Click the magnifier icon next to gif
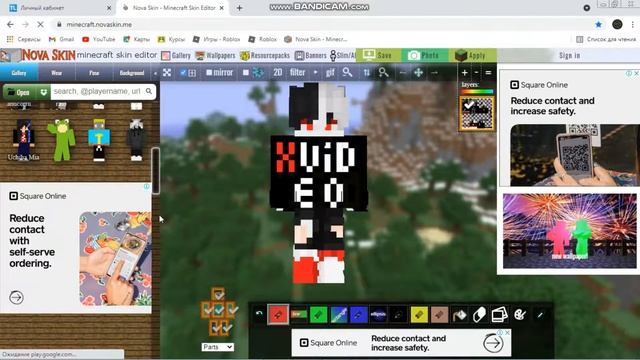The image size is (640, 360). (347, 73)
